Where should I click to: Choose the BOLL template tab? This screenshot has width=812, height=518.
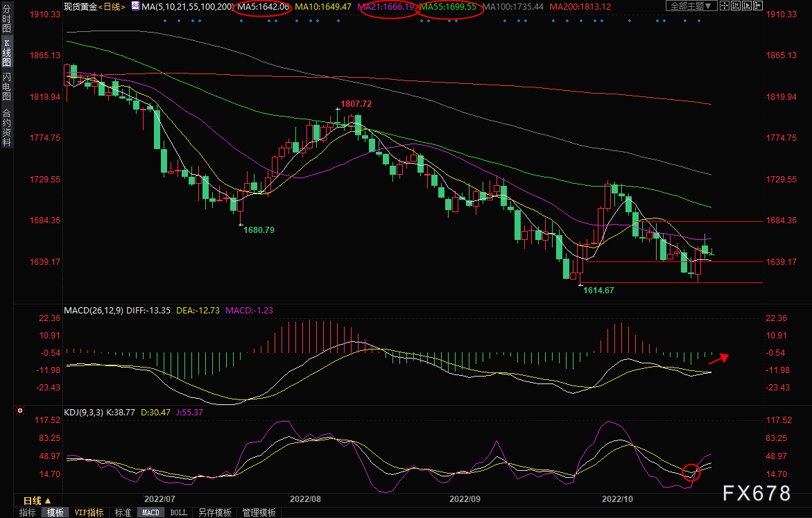coord(179,512)
